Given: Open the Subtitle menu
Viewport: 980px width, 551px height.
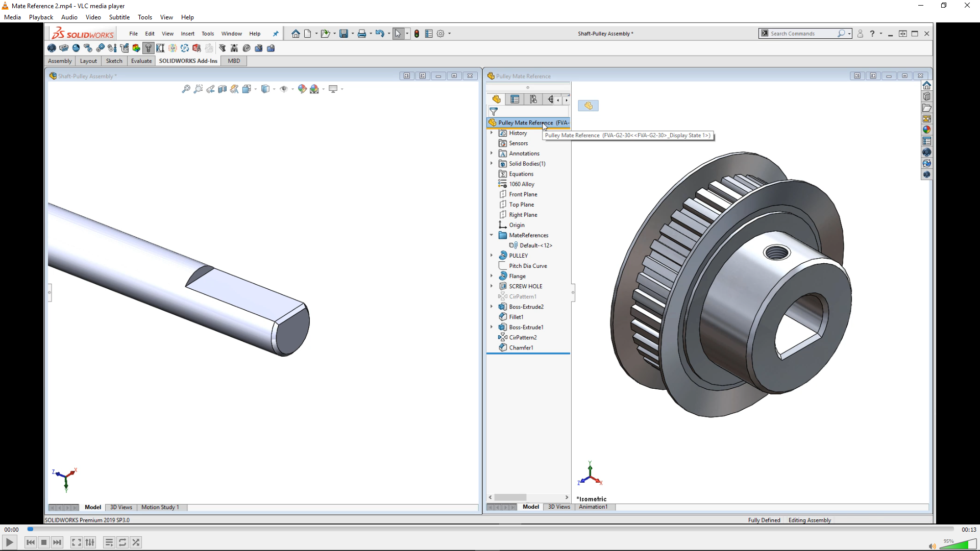Looking at the screenshot, I should pyautogui.click(x=119, y=17).
